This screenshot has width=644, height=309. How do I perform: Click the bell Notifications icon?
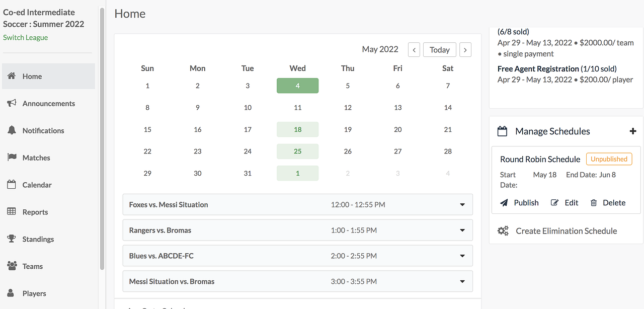12,130
